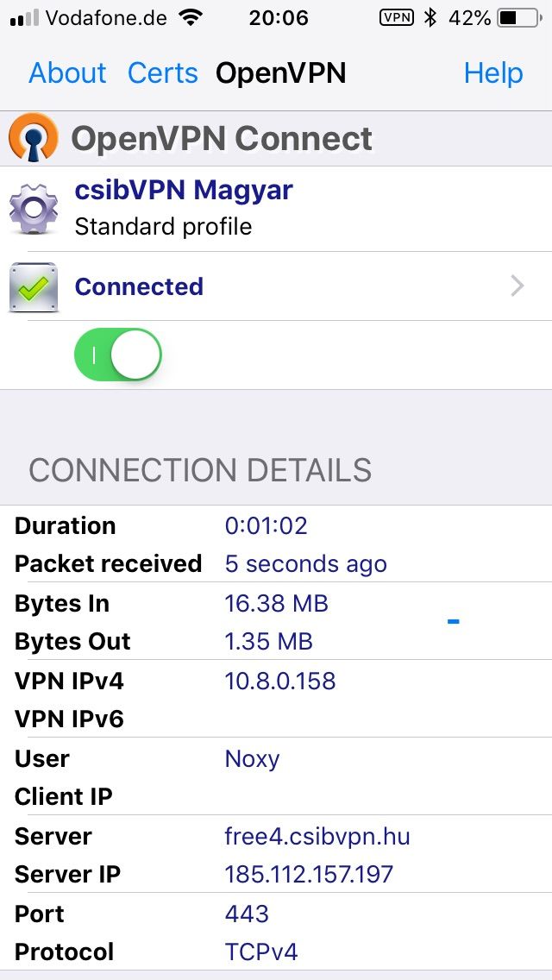Open the Connected status row
The width and height of the screenshot is (552, 980).
(276, 287)
